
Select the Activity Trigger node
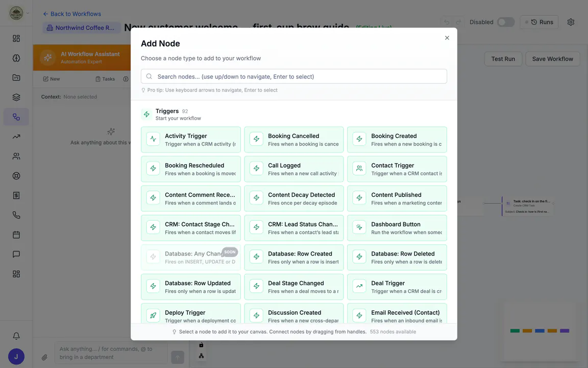(191, 140)
